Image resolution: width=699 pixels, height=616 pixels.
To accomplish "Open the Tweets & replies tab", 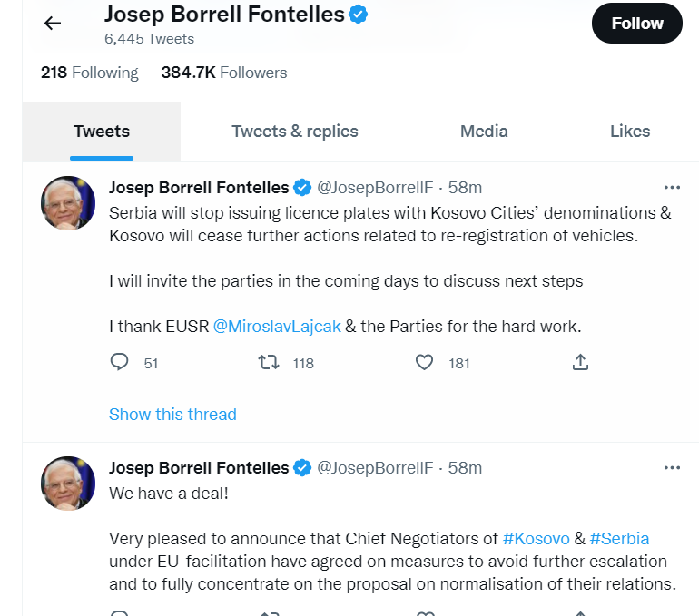I will click(x=295, y=132).
